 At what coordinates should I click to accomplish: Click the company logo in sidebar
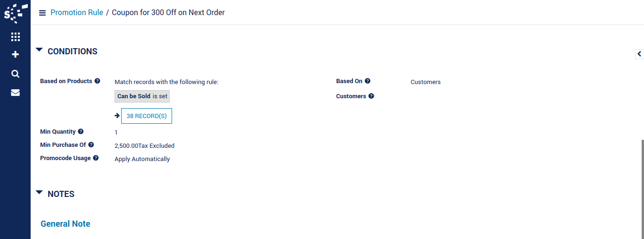16,13
